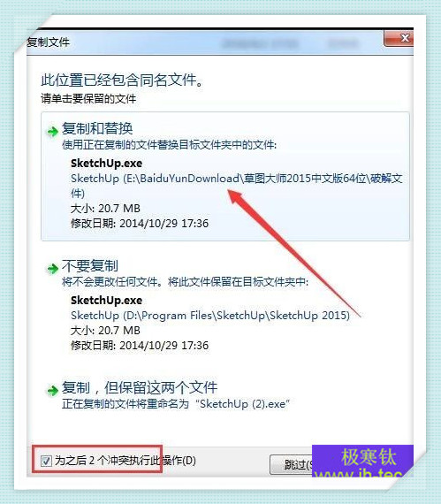
Task: Choose the 复制和替换 option title
Action: [97, 128]
